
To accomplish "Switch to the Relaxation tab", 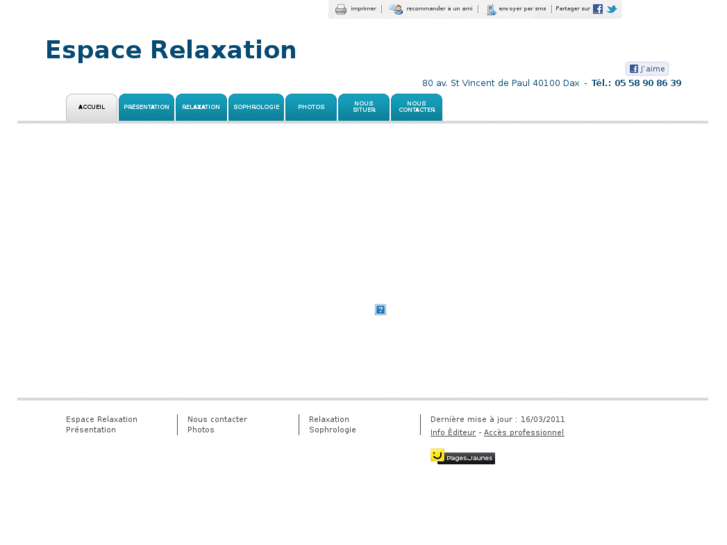I will tap(201, 107).
